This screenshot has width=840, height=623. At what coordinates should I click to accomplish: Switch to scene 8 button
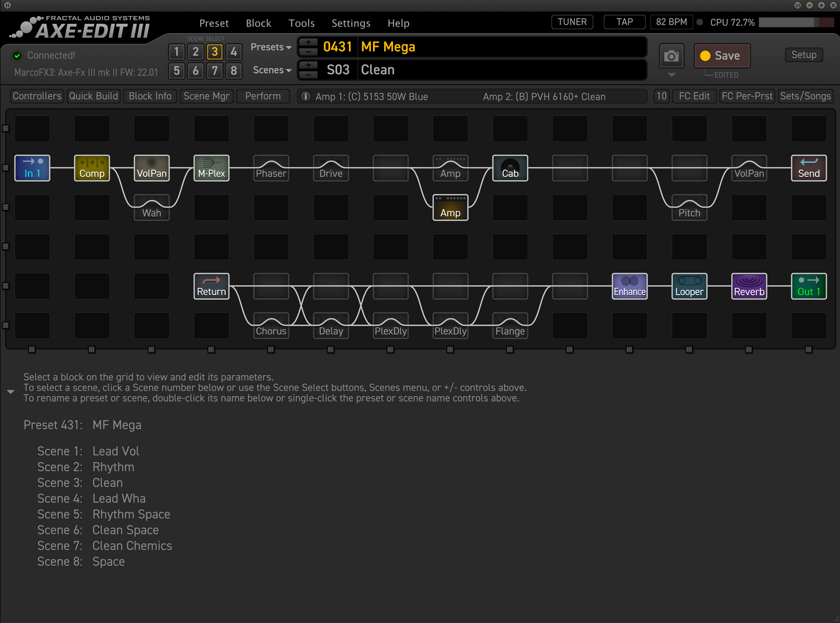point(234,71)
